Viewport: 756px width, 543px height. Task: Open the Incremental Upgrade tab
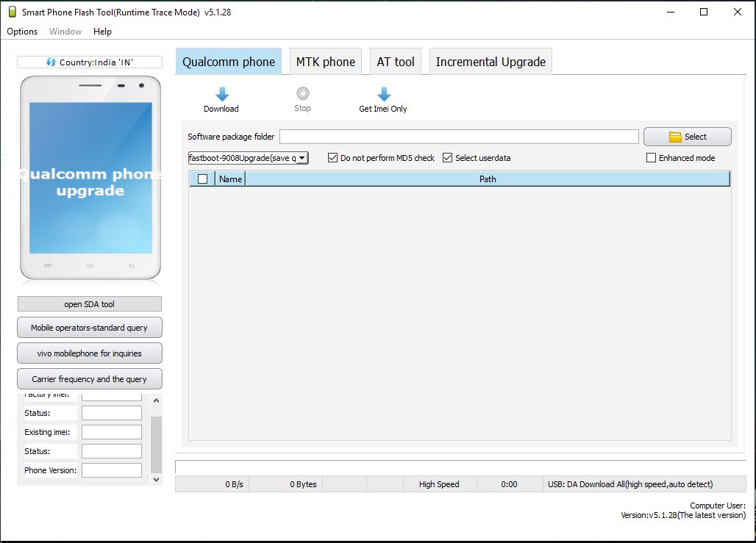(x=491, y=62)
